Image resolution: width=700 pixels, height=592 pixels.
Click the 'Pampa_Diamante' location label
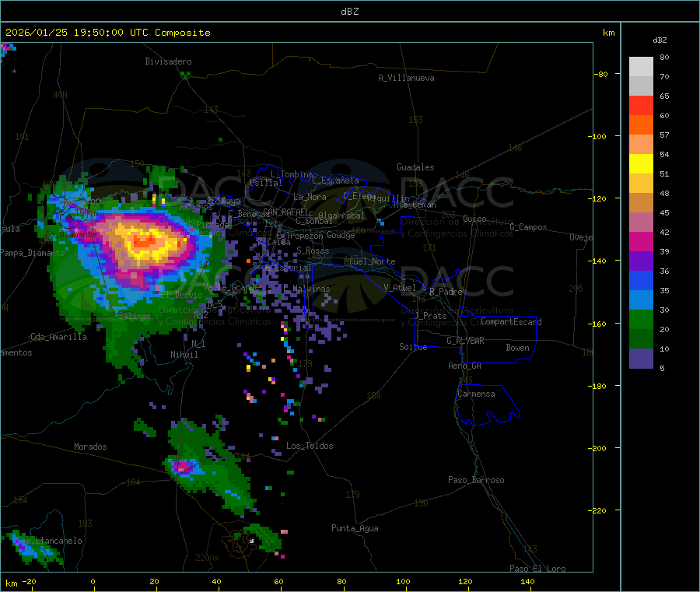(32, 253)
